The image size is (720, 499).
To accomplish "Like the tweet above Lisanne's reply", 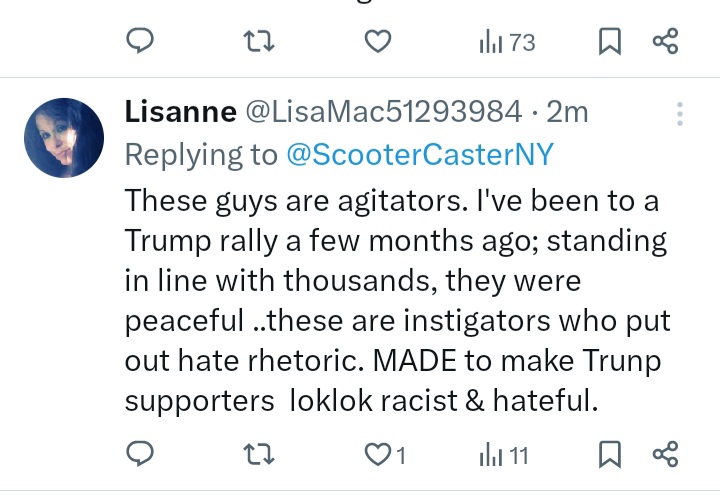I will [x=376, y=42].
